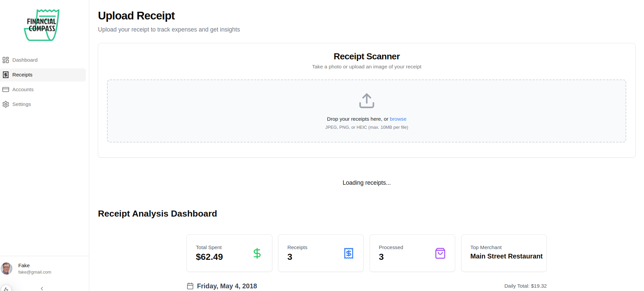Viewport: 644px width, 291px height.
Task: Open the Dashboard page
Action: [x=25, y=60]
